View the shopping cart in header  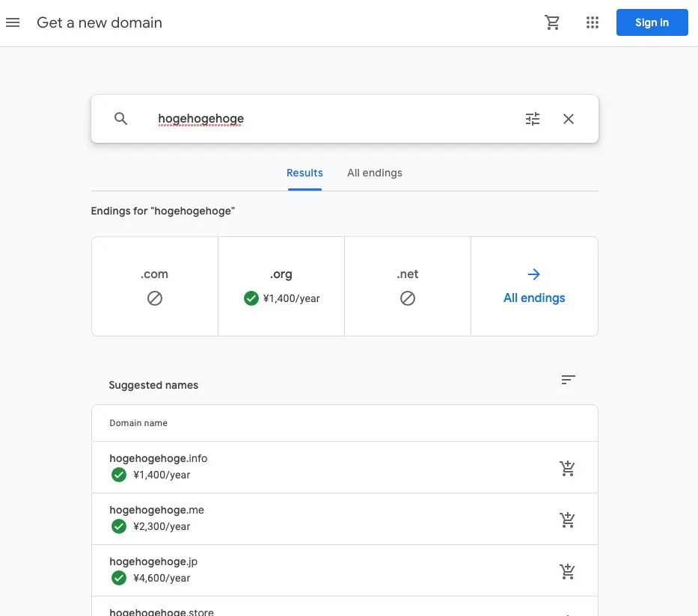pos(553,22)
